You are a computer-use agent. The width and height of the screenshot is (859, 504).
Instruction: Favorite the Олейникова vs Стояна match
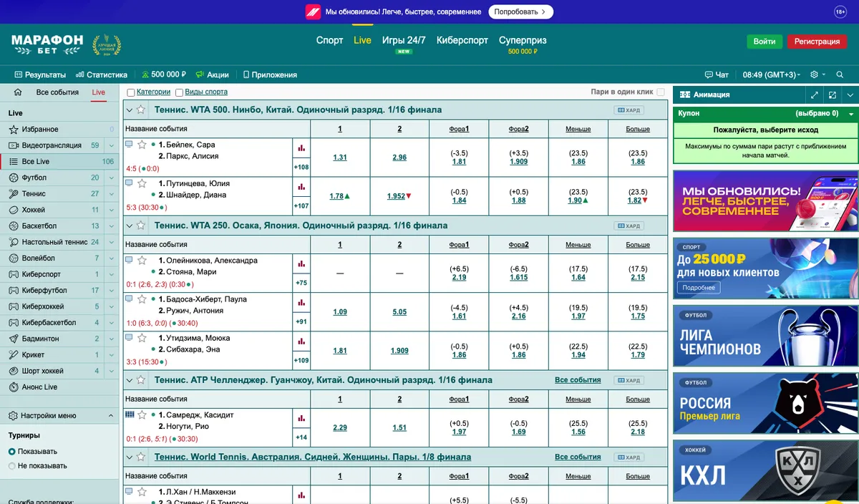pyautogui.click(x=142, y=261)
